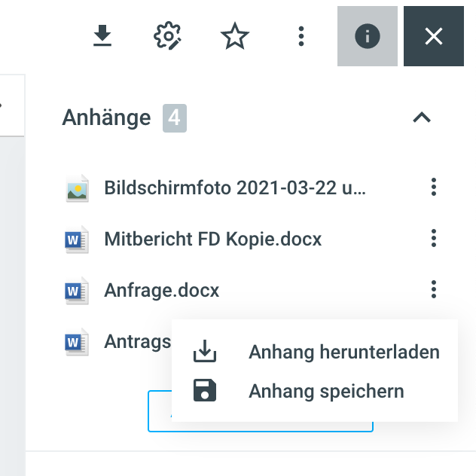
Task: Close the panel with the X button
Action: click(433, 36)
